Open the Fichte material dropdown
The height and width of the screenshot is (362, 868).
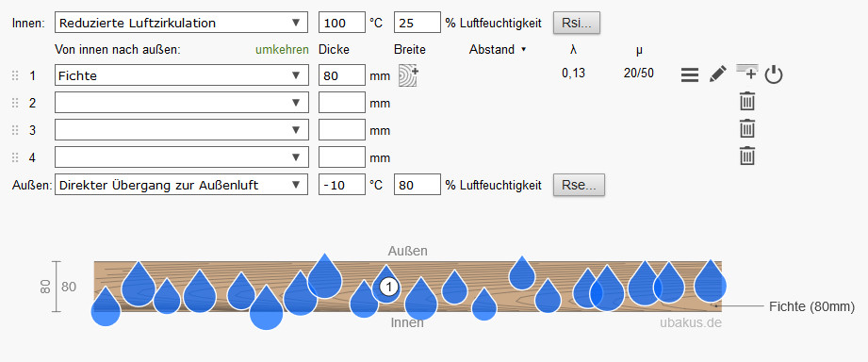(x=182, y=75)
